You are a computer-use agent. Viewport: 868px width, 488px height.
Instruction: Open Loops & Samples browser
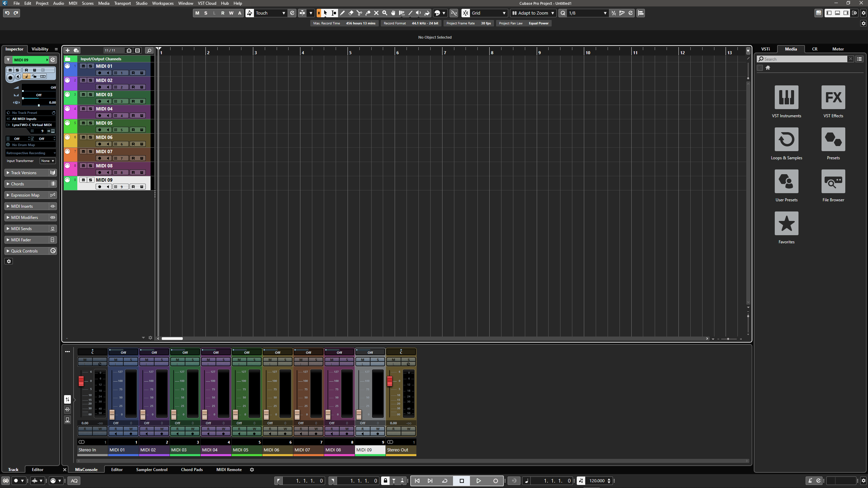pyautogui.click(x=786, y=140)
